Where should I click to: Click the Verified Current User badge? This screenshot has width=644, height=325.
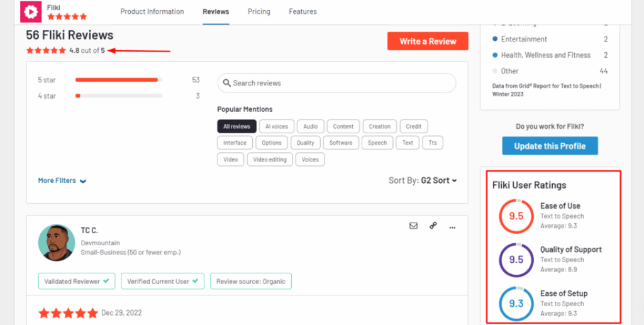(x=163, y=281)
